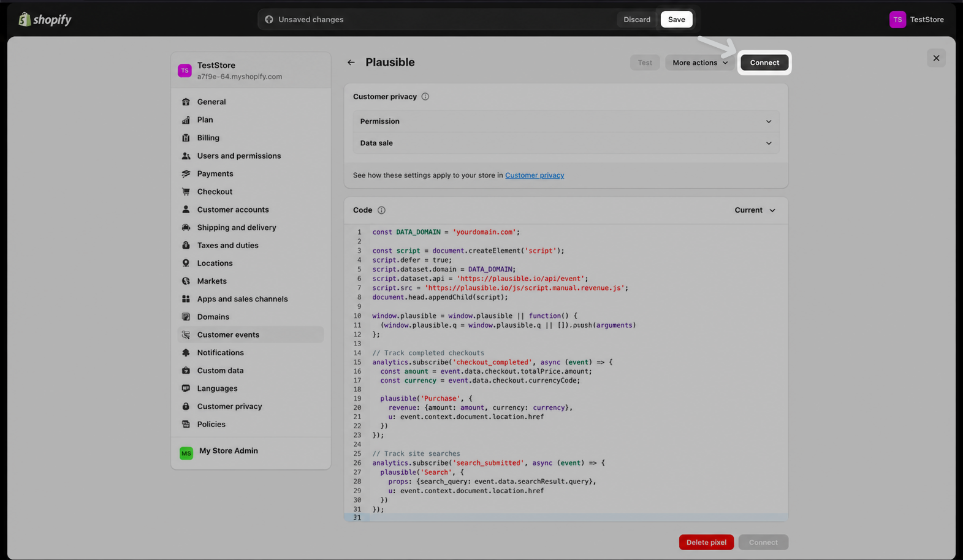Select Customer events in sidebar
This screenshot has height=560, width=963.
[250, 335]
